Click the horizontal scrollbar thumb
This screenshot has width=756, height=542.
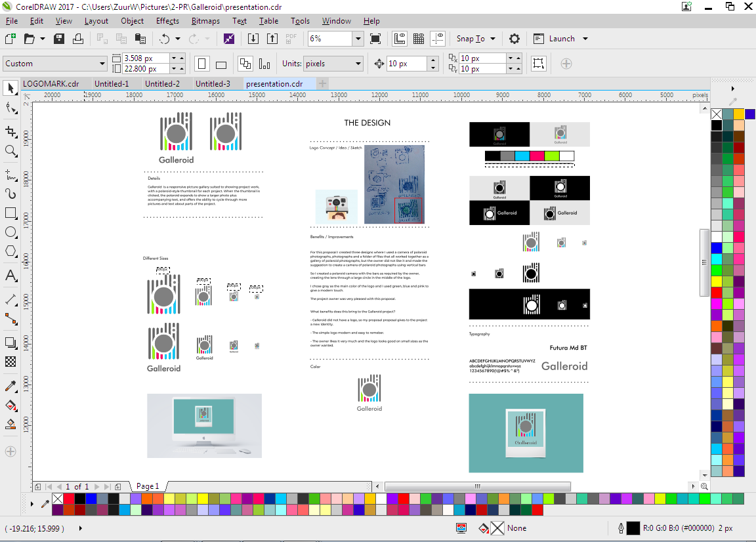[477, 486]
